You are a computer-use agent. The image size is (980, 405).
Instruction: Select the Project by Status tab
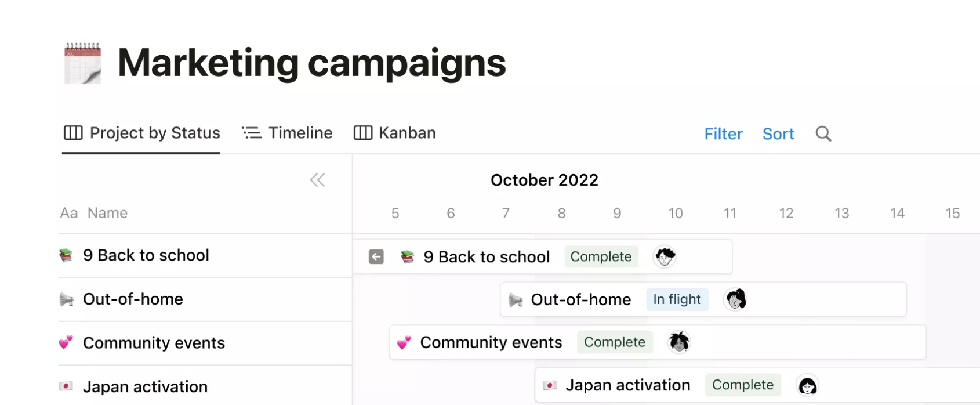tap(141, 133)
